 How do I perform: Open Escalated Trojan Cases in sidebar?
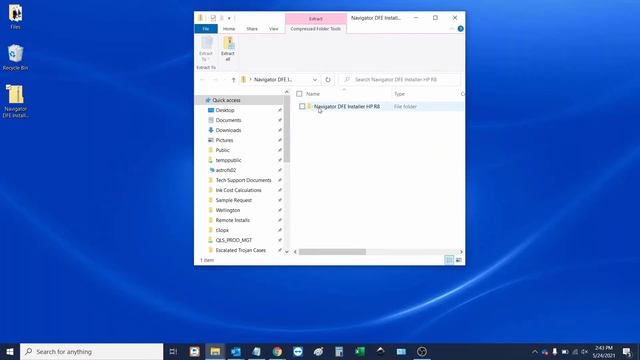[240, 250]
